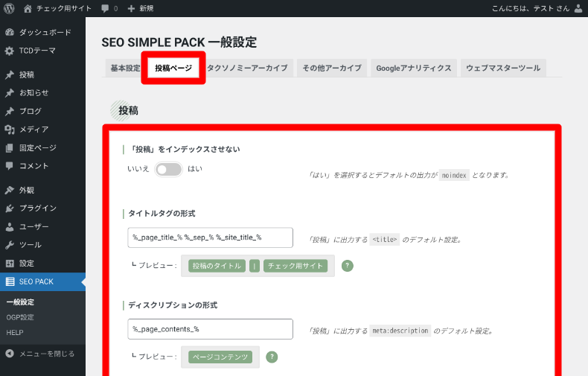Click the チェック用サイト preview tag
This screenshot has height=376, width=588.
[x=295, y=266]
